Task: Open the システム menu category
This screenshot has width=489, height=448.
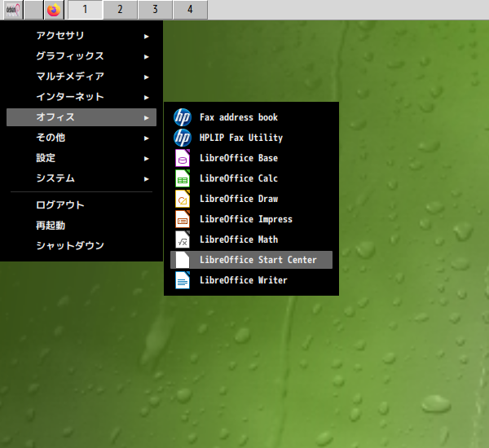Action: click(x=81, y=178)
